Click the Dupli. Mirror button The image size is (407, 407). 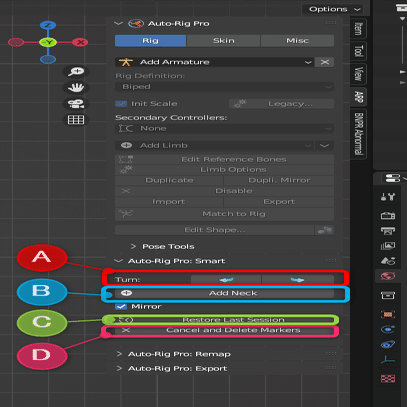point(279,180)
